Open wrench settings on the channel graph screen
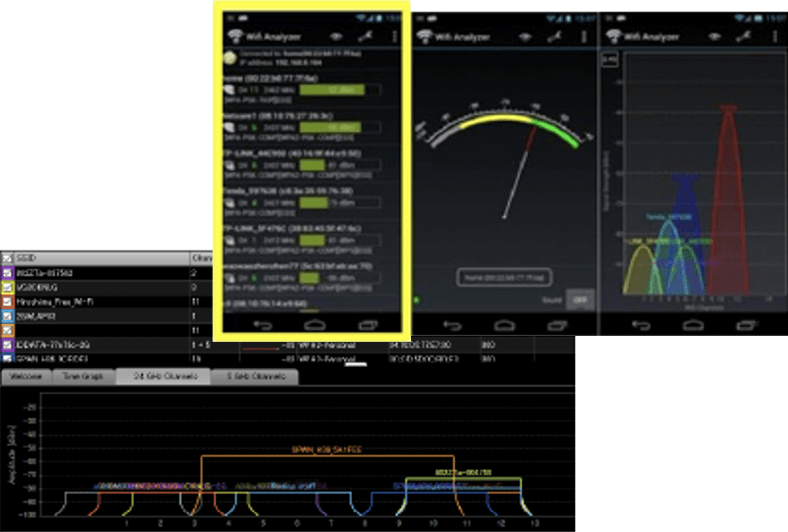Screen dimensions: 788x532 pyautogui.click(x=743, y=36)
